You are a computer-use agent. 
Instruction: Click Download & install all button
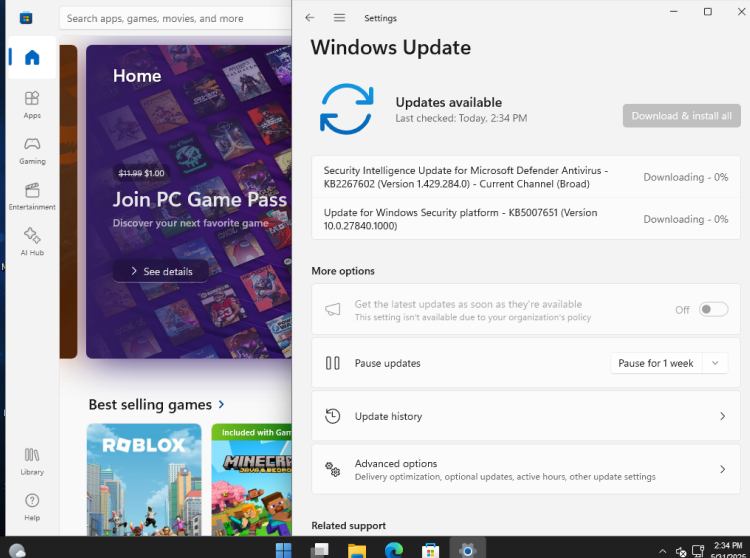click(x=681, y=116)
